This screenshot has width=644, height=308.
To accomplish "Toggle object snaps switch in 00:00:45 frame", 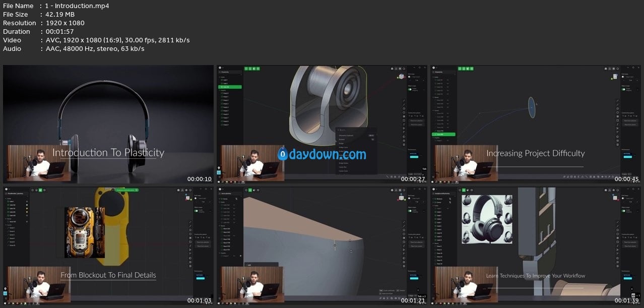I will tap(624, 89).
